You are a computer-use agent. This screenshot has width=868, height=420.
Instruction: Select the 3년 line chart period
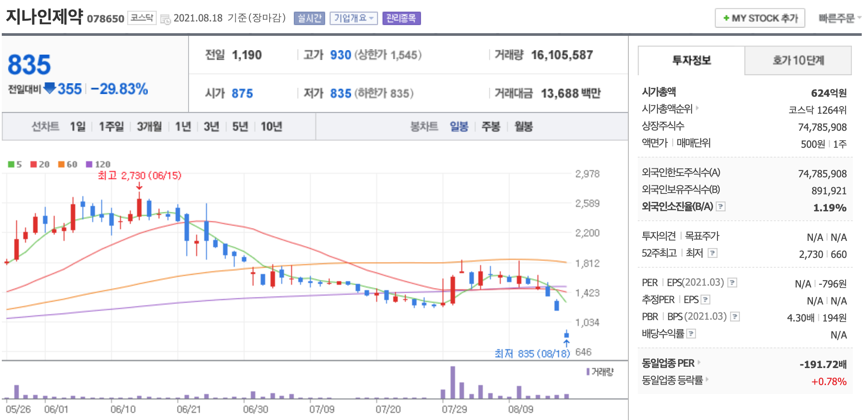pyautogui.click(x=211, y=127)
